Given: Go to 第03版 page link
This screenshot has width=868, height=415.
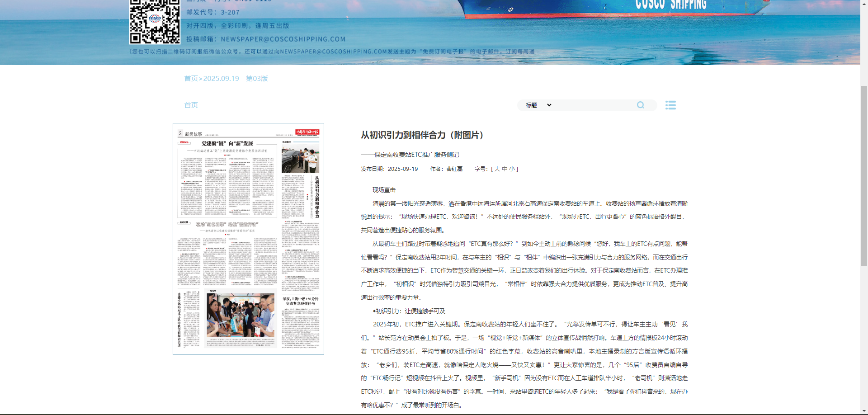Looking at the screenshot, I should click(257, 79).
